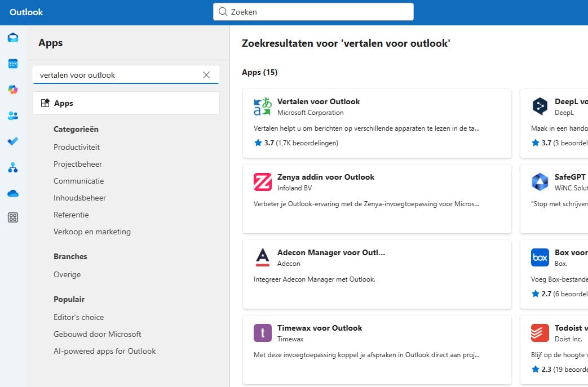Open Gebouwd door Microsoft list
This screenshot has width=588, height=387.
(x=98, y=334)
